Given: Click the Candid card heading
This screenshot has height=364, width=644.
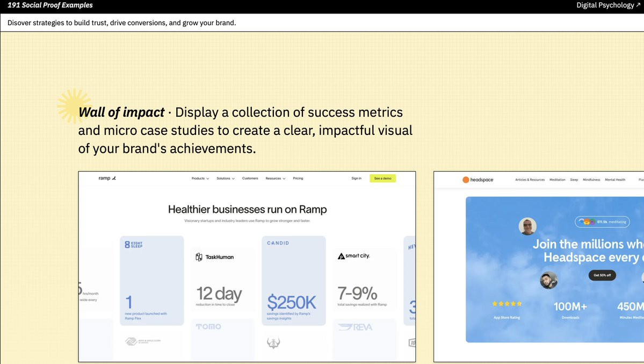Looking at the screenshot, I should (278, 243).
